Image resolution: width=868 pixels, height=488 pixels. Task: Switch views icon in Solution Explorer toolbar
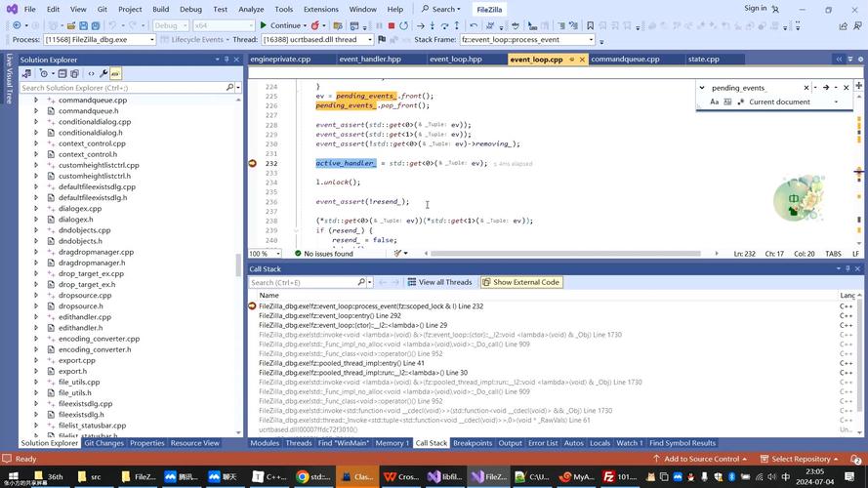26,73
